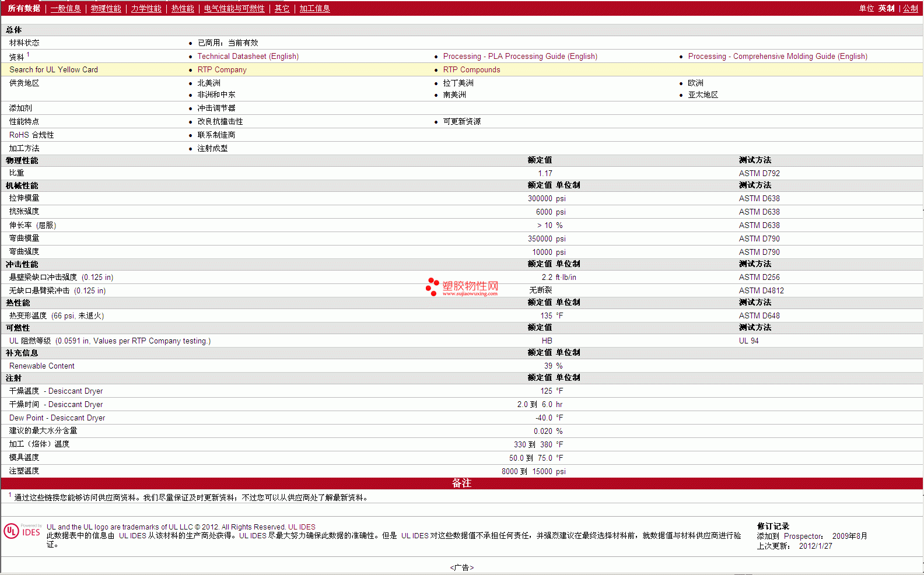This screenshot has width=924, height=575.
Task: Click the Dew Point value -40.0
Action: click(544, 418)
